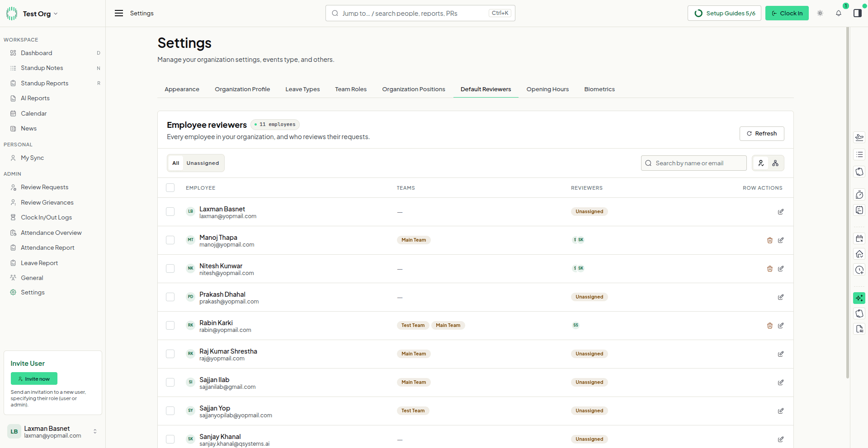Edit reviewers for Laxman Basnet row
The width and height of the screenshot is (868, 448).
781,212
